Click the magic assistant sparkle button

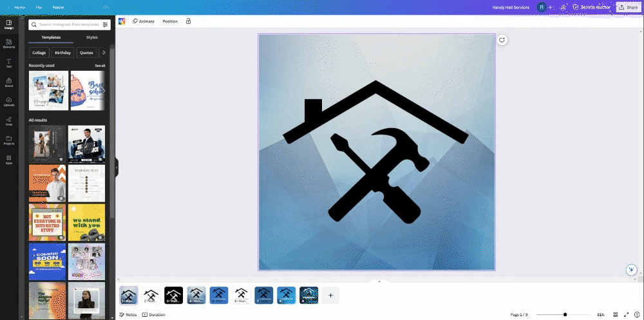[631, 270]
